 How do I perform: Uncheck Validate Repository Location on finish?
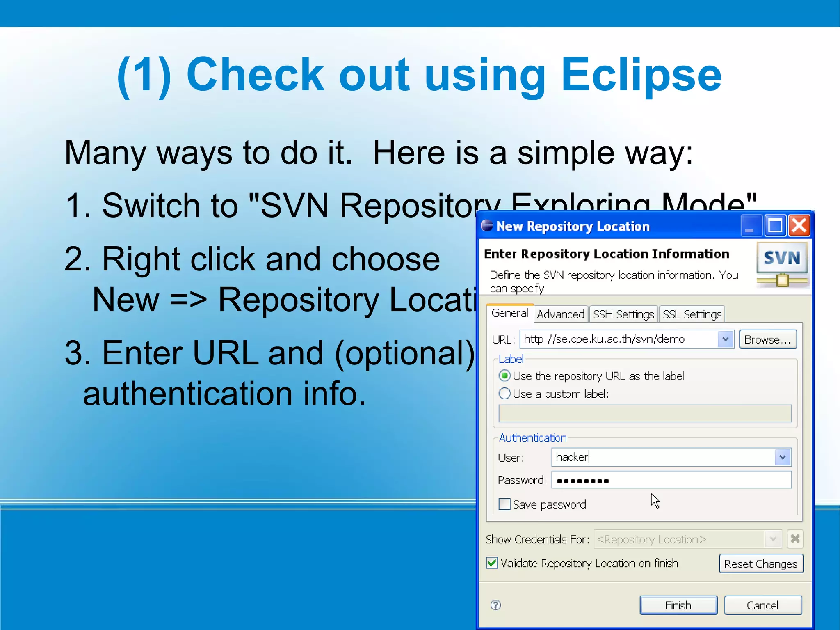(492, 563)
